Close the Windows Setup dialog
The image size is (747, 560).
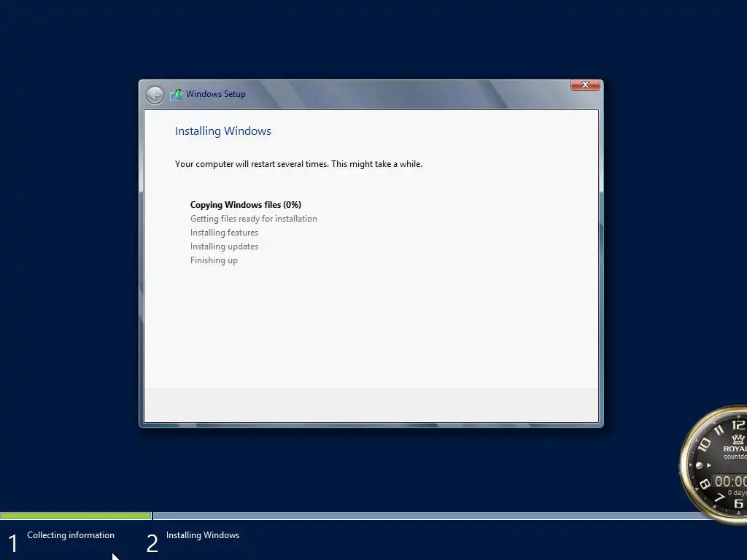tap(585, 85)
